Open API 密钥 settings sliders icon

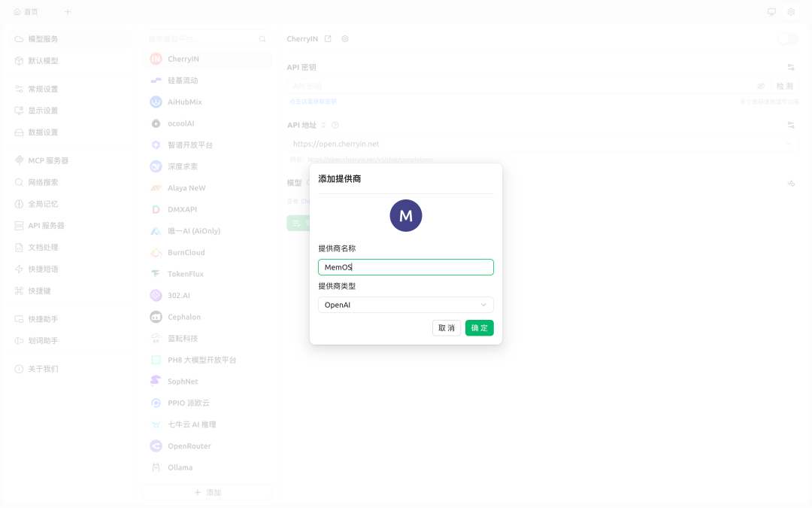pos(791,68)
